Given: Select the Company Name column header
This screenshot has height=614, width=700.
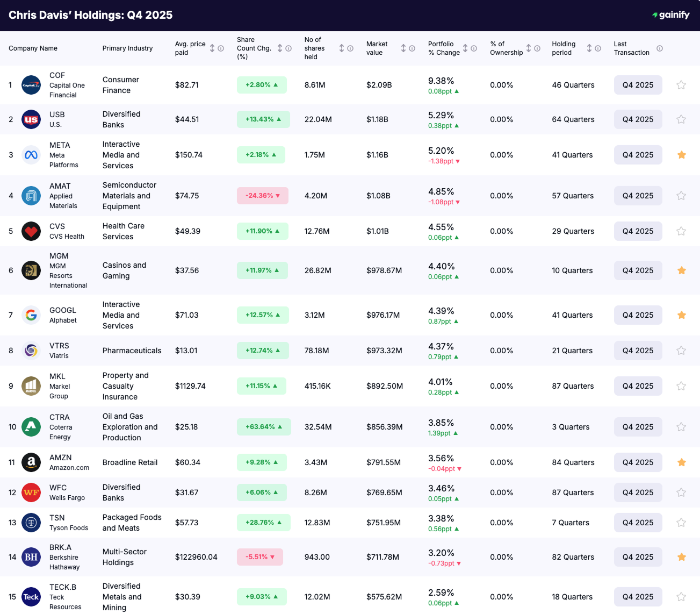Looking at the screenshot, I should (x=33, y=48).
